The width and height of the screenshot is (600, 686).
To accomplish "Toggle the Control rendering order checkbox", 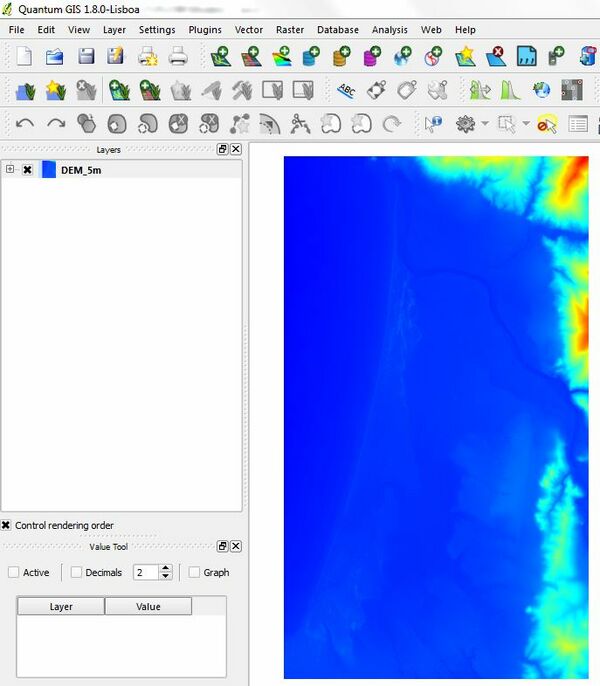I will (7, 525).
